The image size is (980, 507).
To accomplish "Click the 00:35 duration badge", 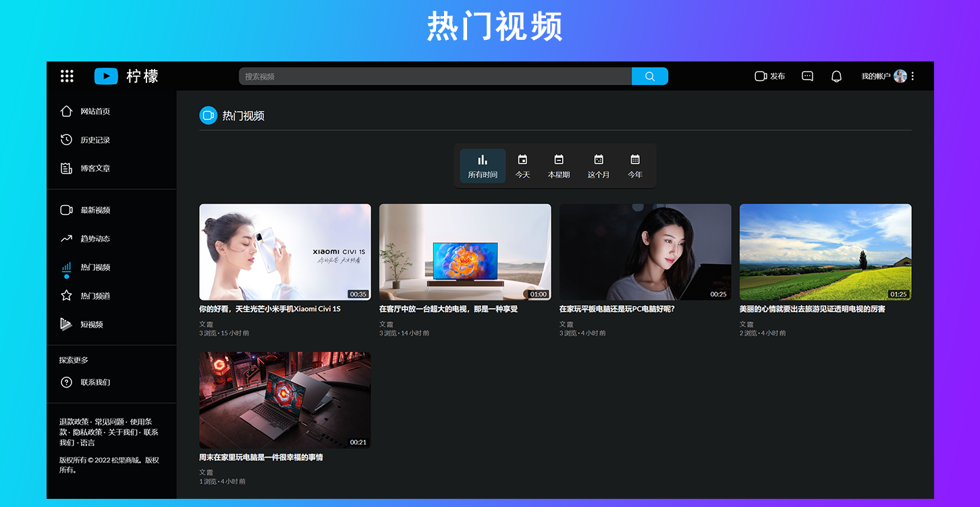I will tap(358, 294).
